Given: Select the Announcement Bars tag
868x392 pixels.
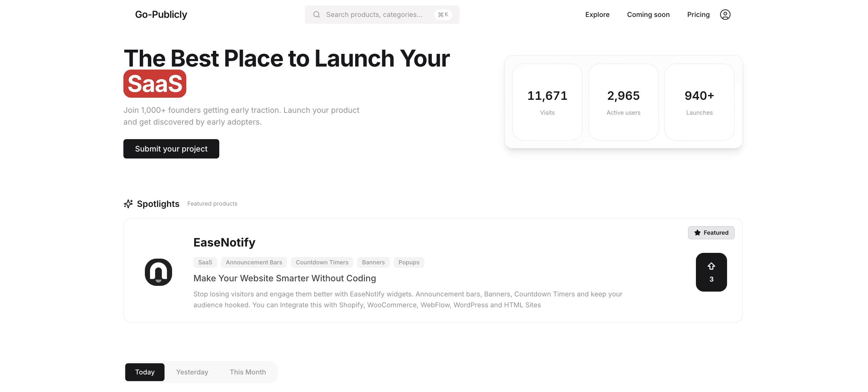Looking at the screenshot, I should (254, 262).
